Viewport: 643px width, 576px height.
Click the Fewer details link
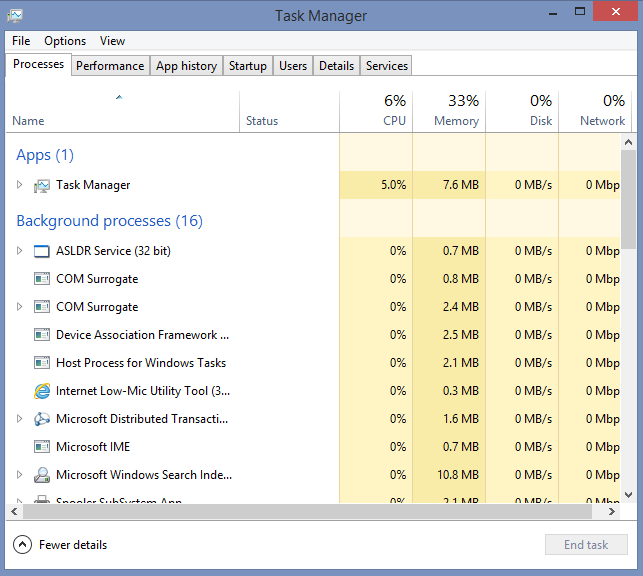point(73,545)
